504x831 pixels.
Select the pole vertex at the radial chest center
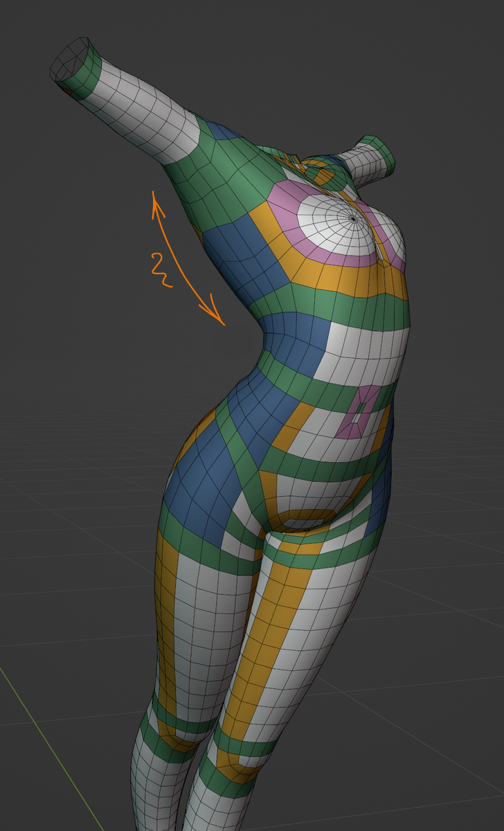coord(353,219)
